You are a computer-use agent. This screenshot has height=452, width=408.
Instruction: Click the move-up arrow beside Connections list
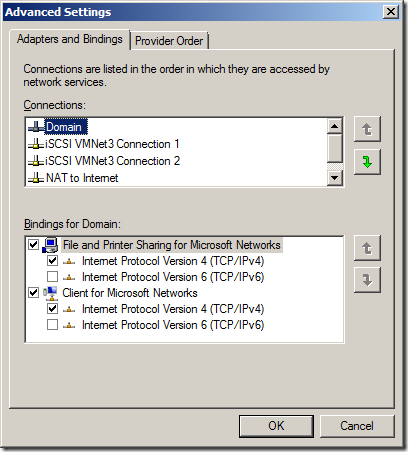(x=367, y=129)
